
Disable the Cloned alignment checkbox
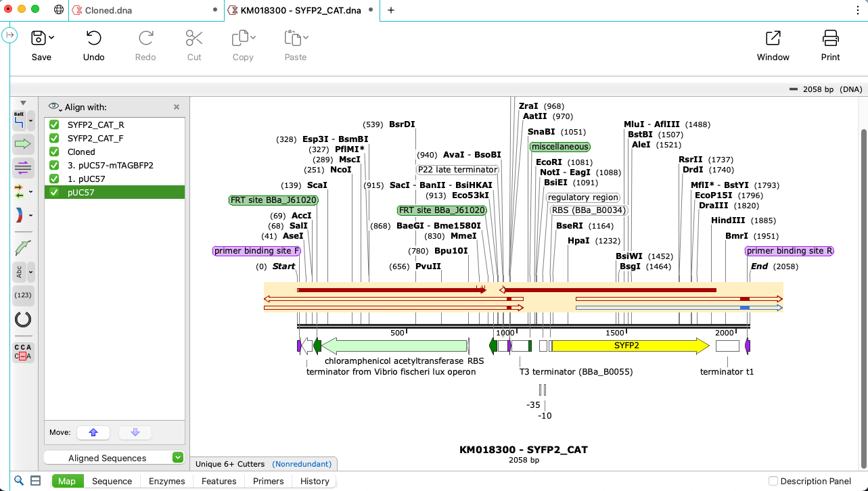tap(55, 151)
